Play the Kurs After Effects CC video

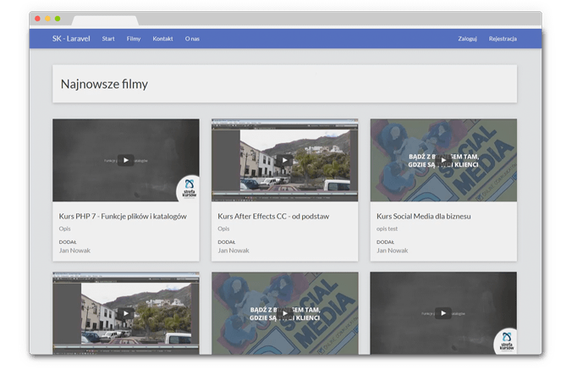click(284, 160)
